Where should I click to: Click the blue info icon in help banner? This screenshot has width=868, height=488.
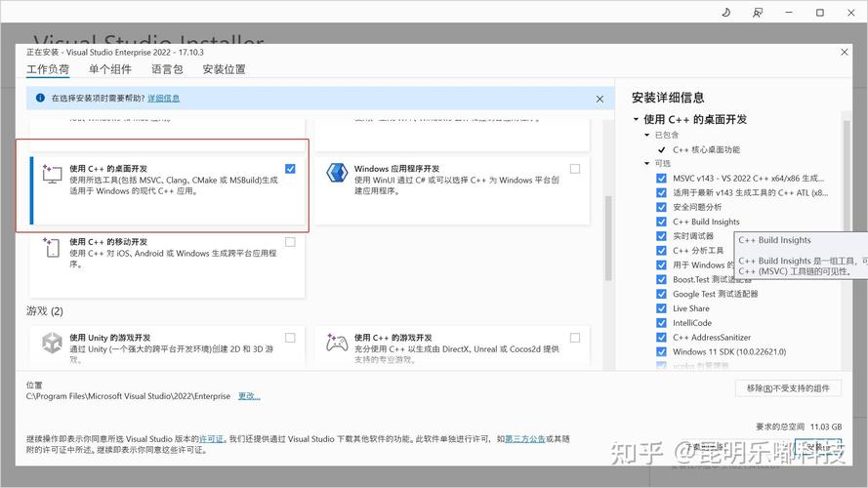(x=40, y=98)
